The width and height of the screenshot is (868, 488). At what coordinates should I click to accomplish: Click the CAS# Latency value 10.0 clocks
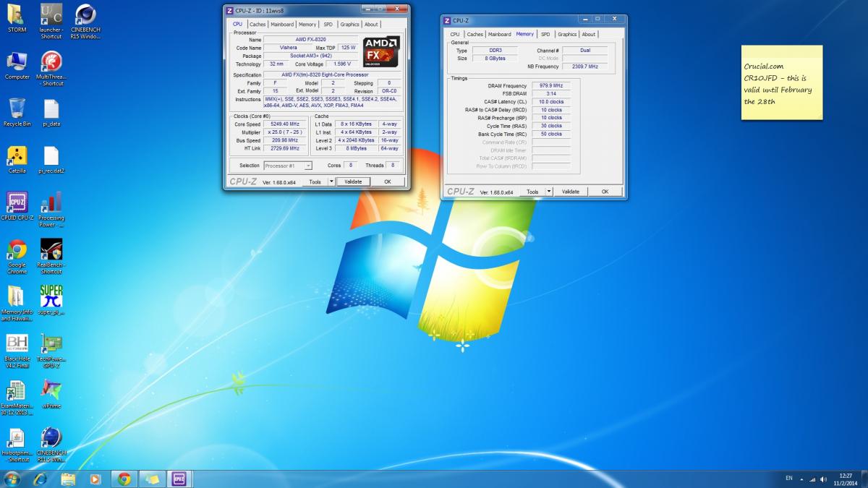[x=551, y=102]
